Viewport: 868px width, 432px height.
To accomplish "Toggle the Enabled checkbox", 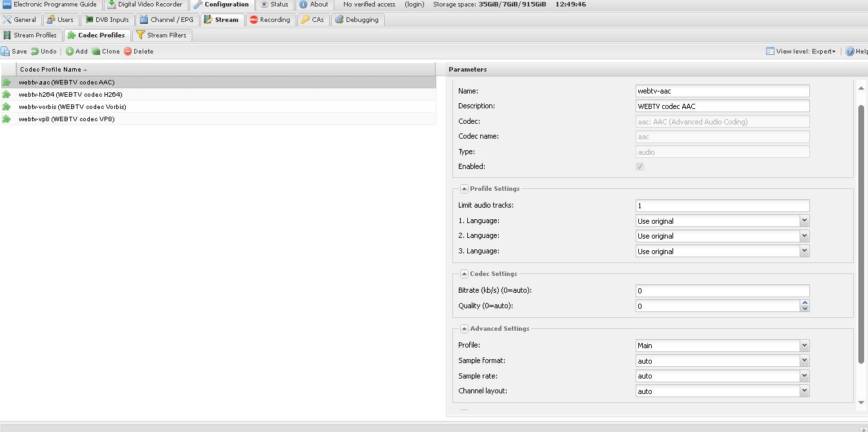I will pos(640,166).
